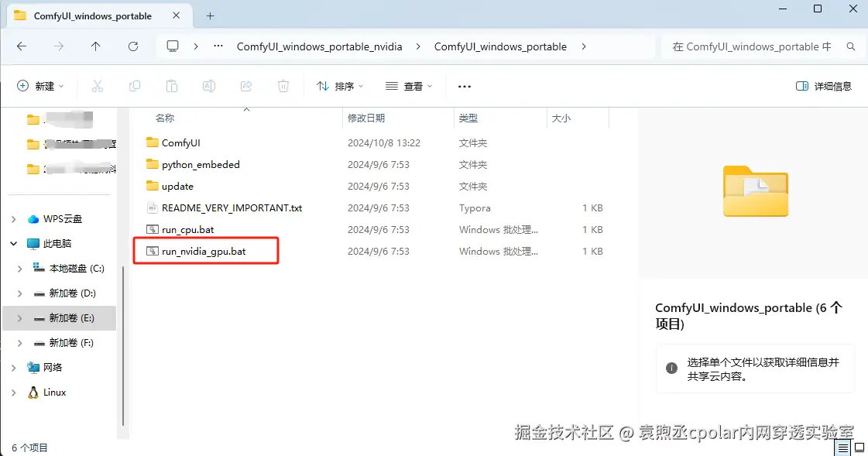This screenshot has width=868, height=456.
Task: Open the 新建 new item menu
Action: pos(40,86)
